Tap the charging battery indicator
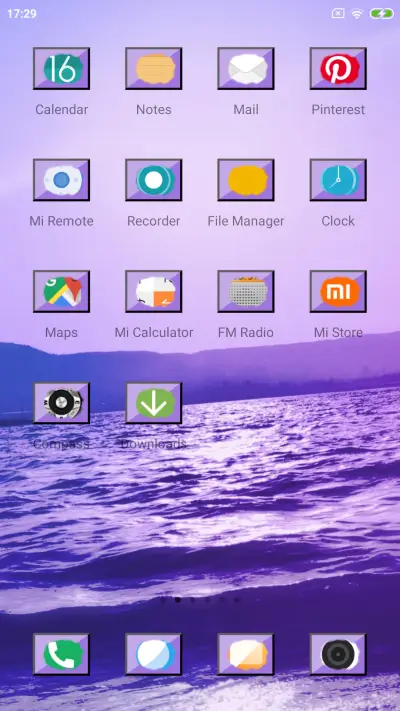 tap(381, 14)
